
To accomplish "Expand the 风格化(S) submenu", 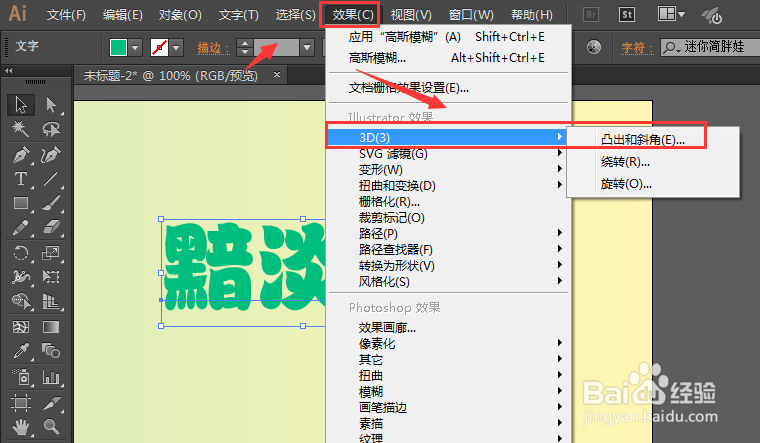I will click(448, 282).
